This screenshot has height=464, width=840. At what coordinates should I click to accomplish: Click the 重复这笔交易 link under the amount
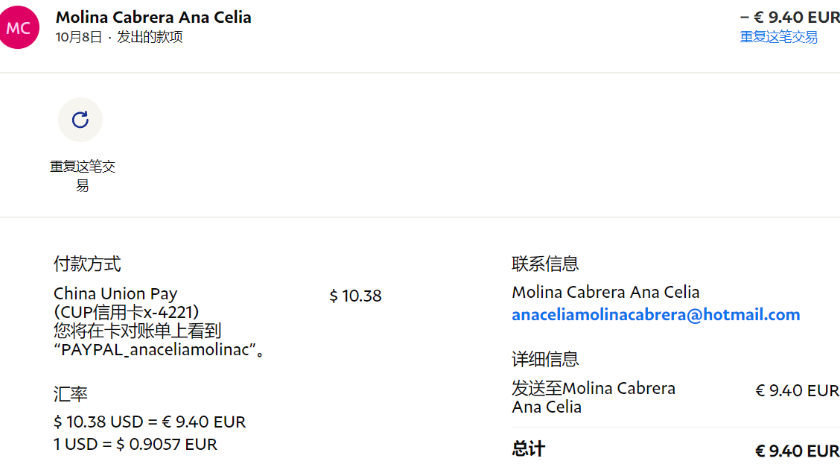click(x=778, y=37)
